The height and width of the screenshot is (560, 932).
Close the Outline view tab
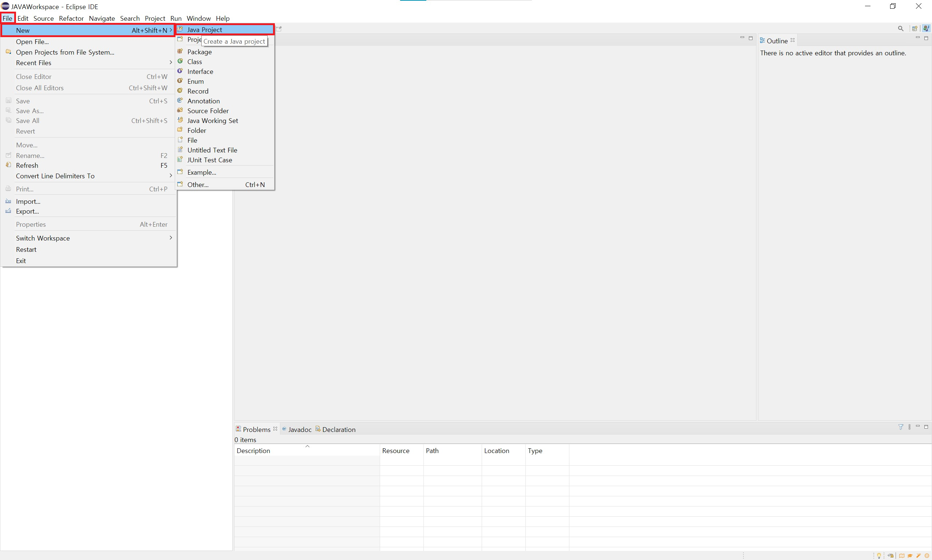coord(793,40)
